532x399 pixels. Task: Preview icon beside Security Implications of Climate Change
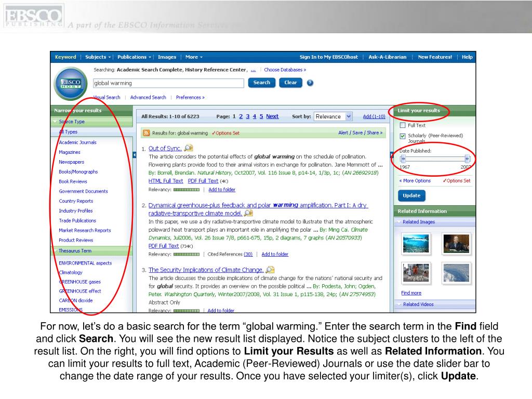coord(270,270)
